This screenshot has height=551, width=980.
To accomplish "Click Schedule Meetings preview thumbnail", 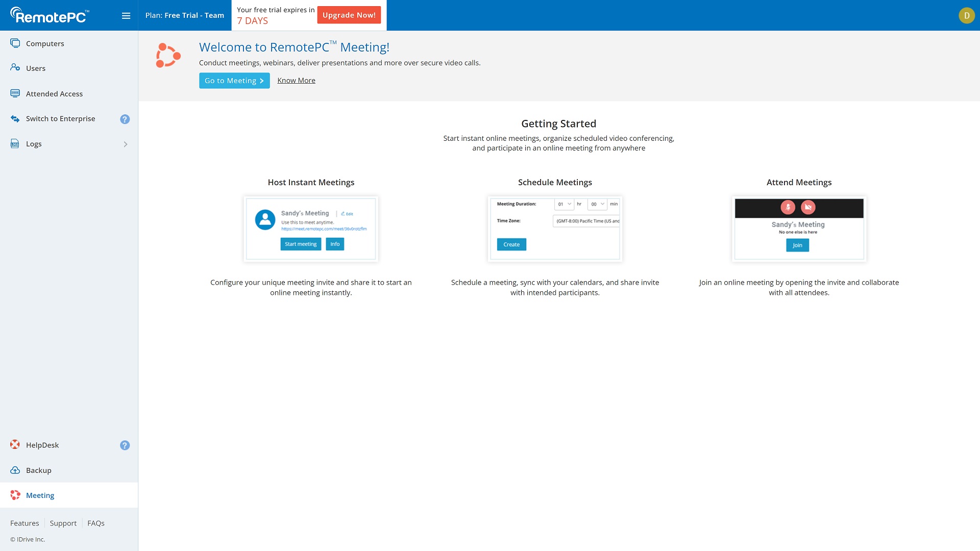I will 555,229.
